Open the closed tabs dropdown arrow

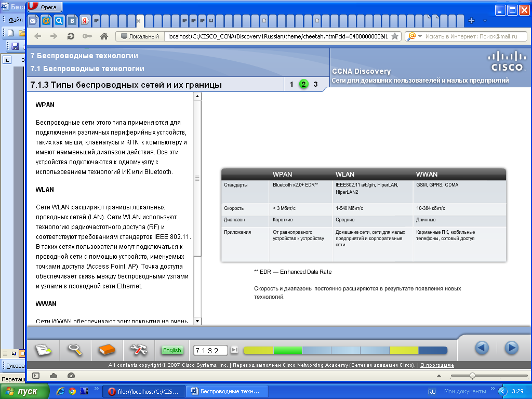coord(485,21)
